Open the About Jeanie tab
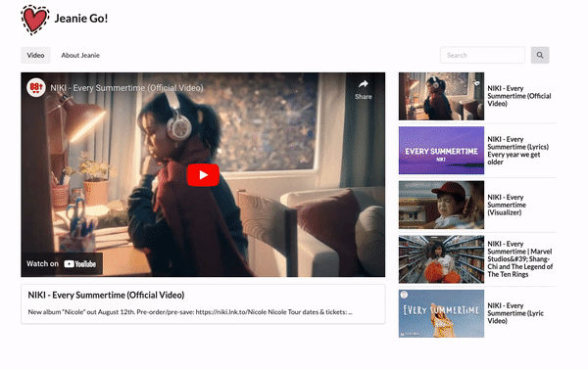 (x=80, y=55)
